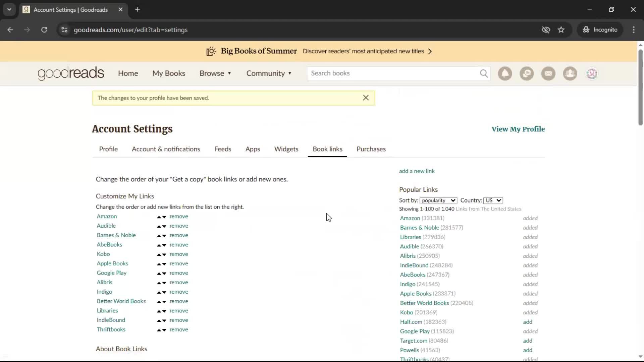Open the profile avatar menu
Screen dimensions: 644x362
click(x=592, y=73)
